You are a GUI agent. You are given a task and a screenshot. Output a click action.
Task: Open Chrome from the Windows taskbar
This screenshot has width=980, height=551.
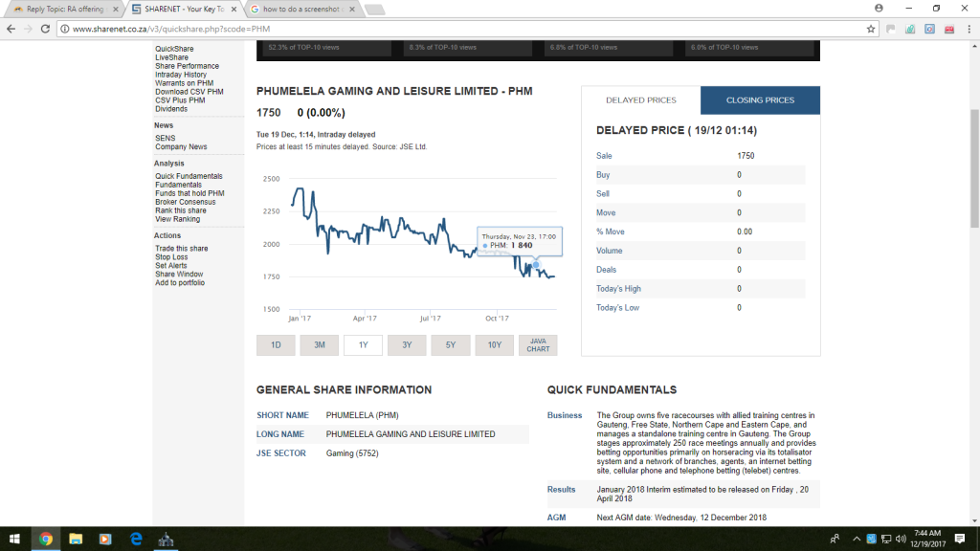(x=45, y=539)
